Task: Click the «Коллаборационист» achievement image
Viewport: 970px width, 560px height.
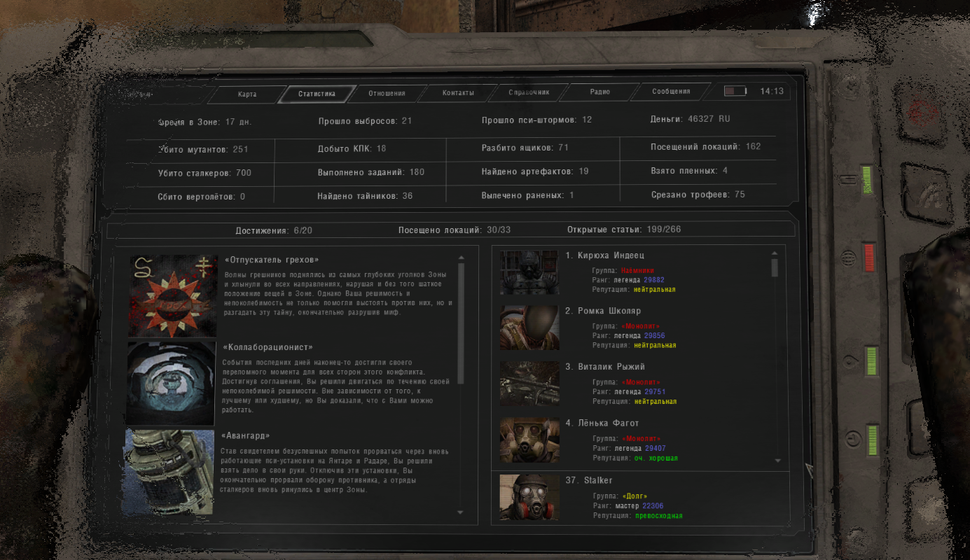Action: (x=171, y=384)
